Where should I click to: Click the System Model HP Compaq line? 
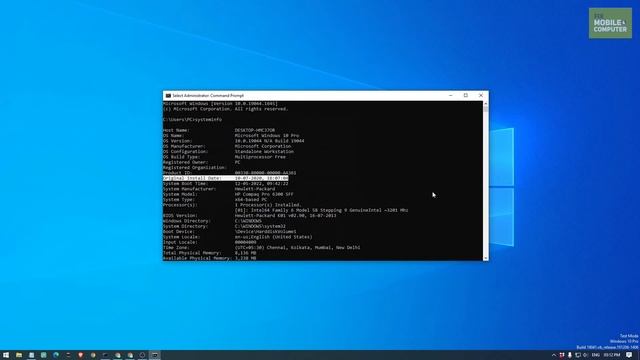click(x=228, y=194)
